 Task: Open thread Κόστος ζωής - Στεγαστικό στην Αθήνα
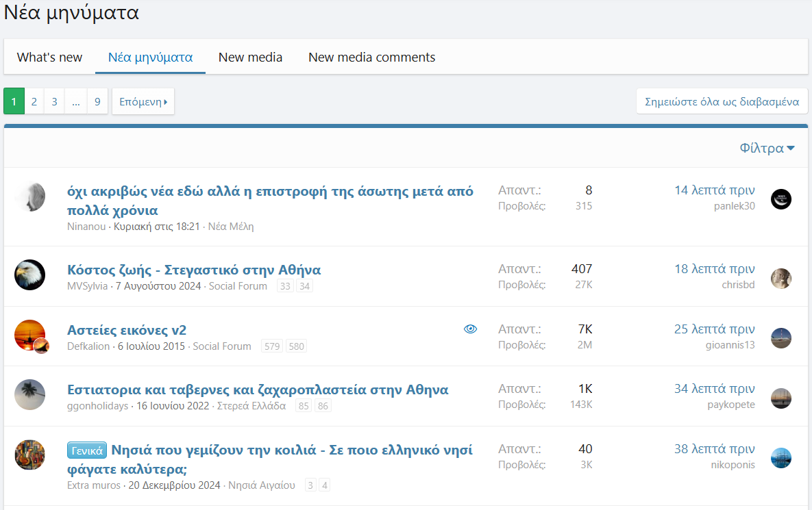tap(194, 270)
